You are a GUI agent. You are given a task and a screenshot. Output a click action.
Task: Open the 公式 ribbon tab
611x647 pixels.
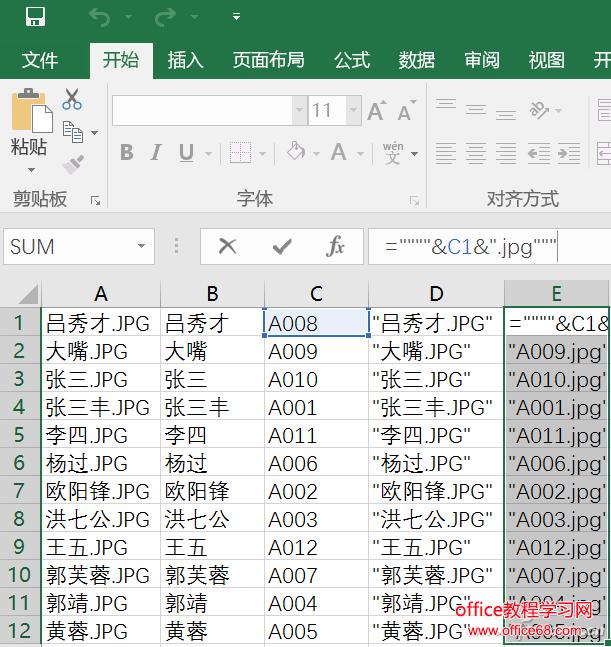click(x=352, y=60)
